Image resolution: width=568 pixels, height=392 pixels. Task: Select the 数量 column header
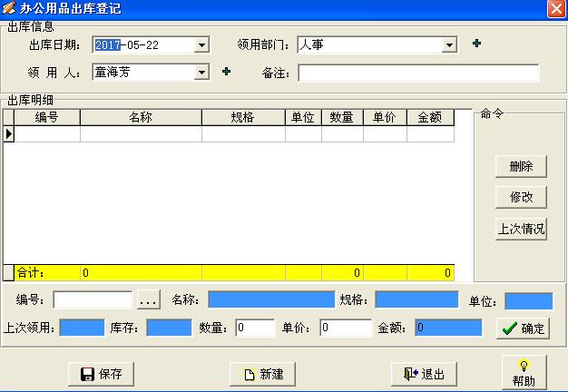tap(342, 117)
